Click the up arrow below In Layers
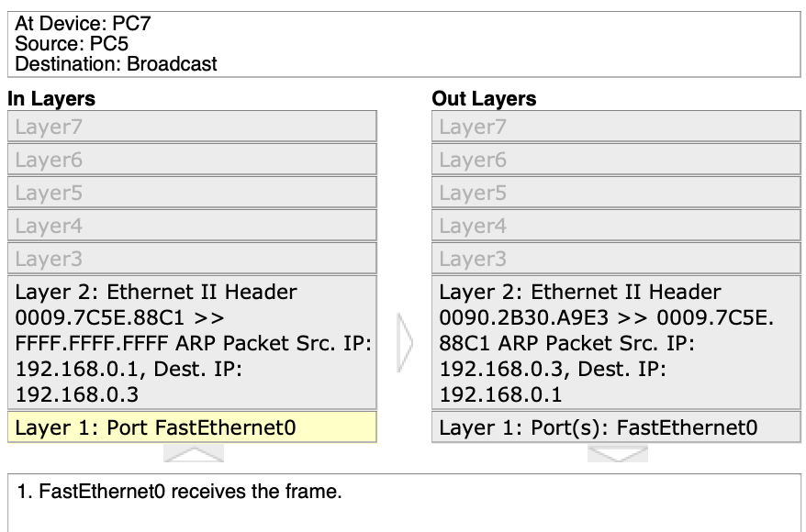The image size is (806, 532). [194, 453]
